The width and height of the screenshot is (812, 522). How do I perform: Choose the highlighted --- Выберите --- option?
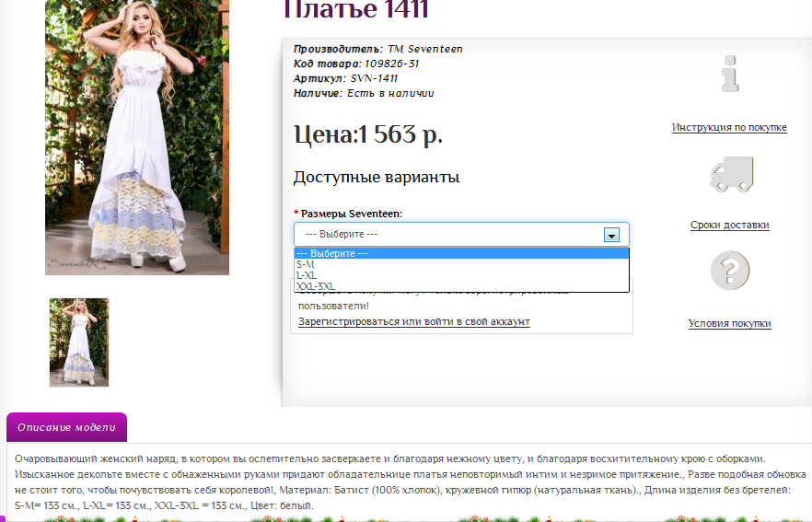coord(461,253)
